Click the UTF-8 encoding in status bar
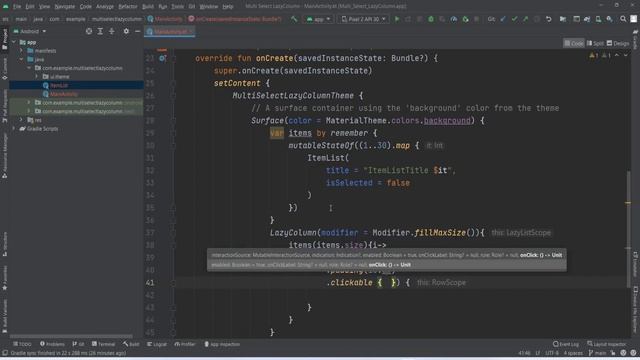 (551, 353)
